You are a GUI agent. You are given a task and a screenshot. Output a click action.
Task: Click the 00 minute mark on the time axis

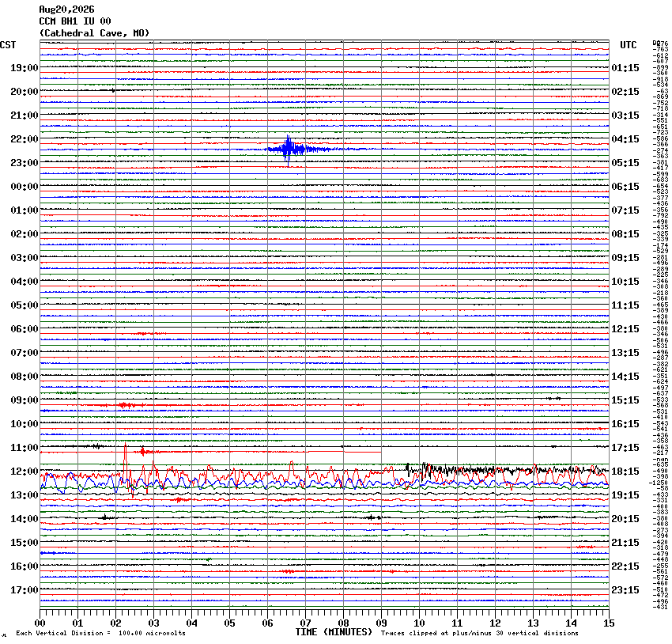40,623
